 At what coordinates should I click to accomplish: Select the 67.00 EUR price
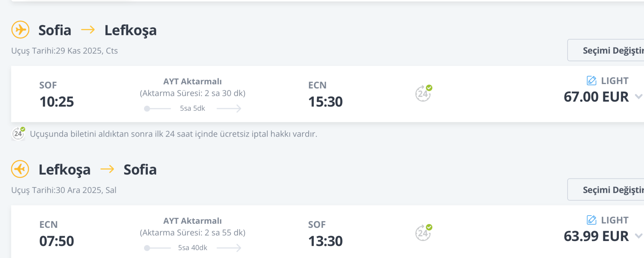tap(596, 97)
